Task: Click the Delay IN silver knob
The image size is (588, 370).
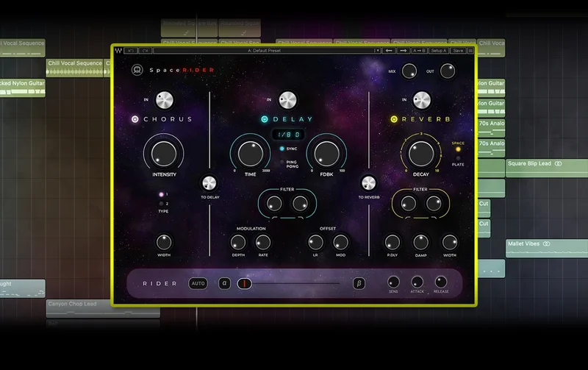Action: [x=287, y=100]
